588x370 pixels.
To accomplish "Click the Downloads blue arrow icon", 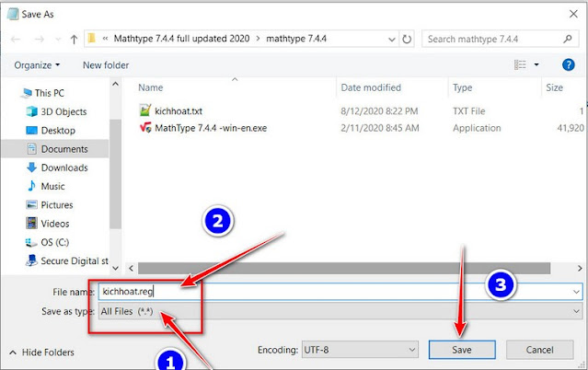I will click(x=31, y=168).
